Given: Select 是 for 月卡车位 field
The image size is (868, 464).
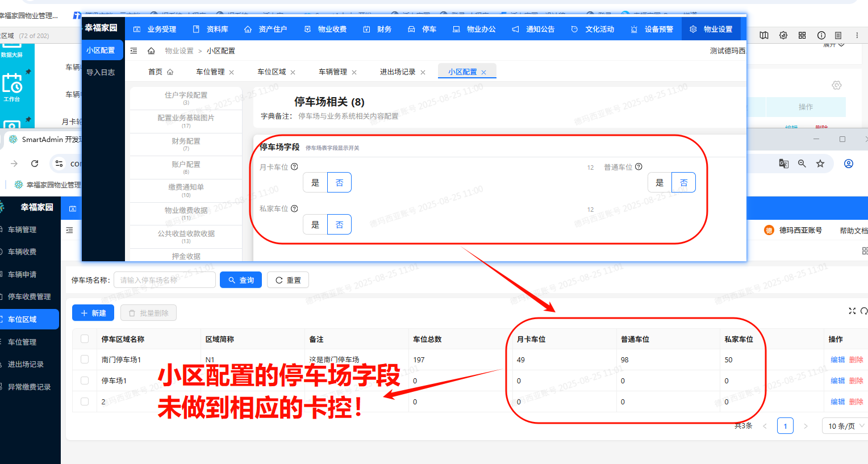Looking at the screenshot, I should 315,183.
